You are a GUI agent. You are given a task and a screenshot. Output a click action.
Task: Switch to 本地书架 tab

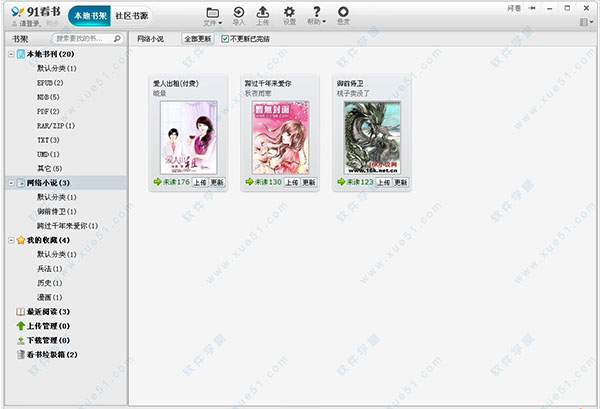(x=90, y=16)
